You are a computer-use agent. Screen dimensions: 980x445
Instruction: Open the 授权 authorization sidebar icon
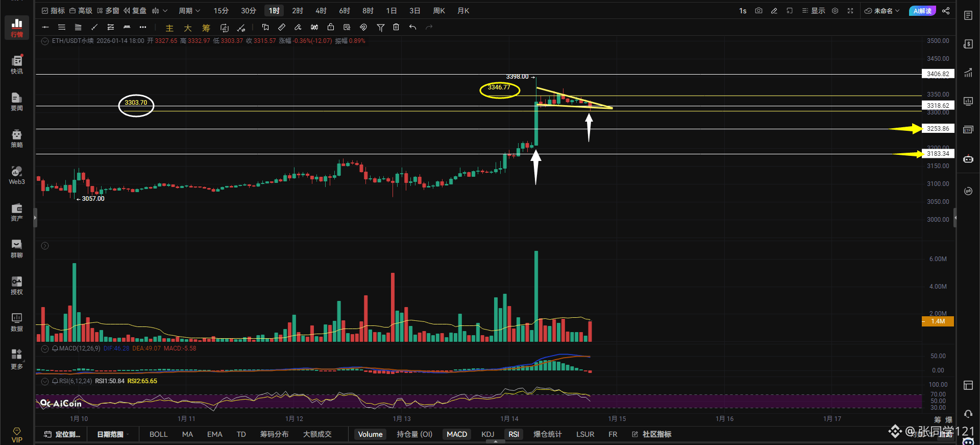click(17, 285)
